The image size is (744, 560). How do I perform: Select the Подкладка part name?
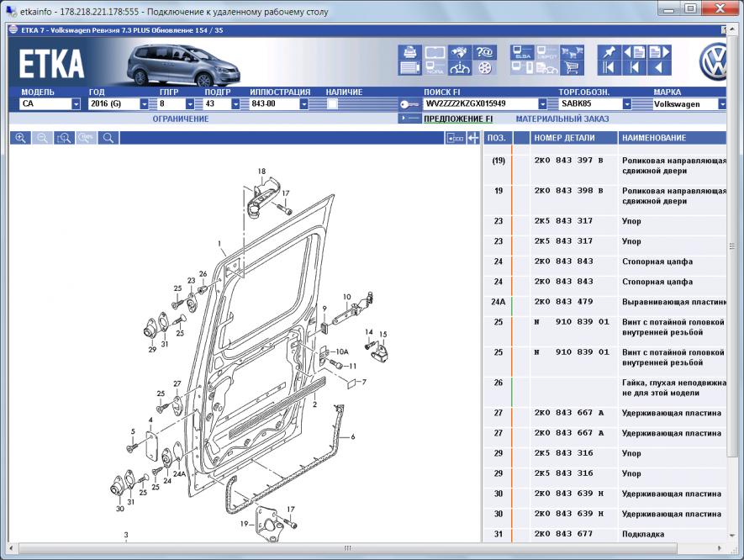click(x=643, y=535)
